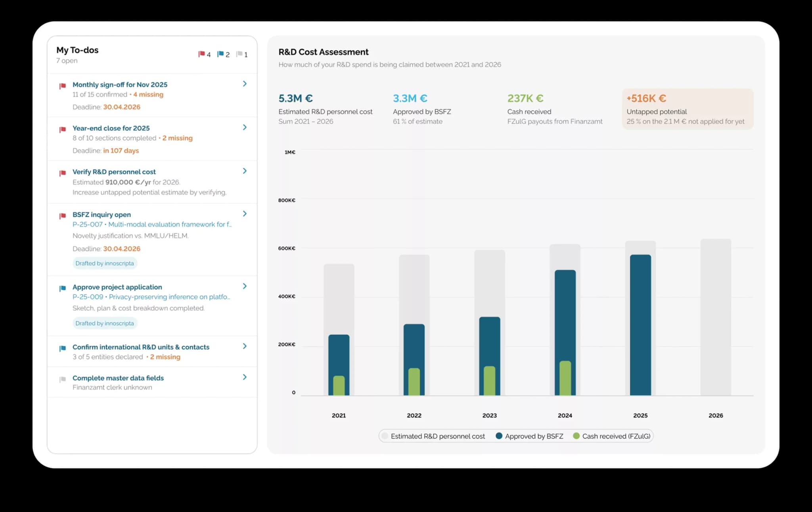
Task: Select the +516K € Untapped potential card
Action: click(688, 109)
